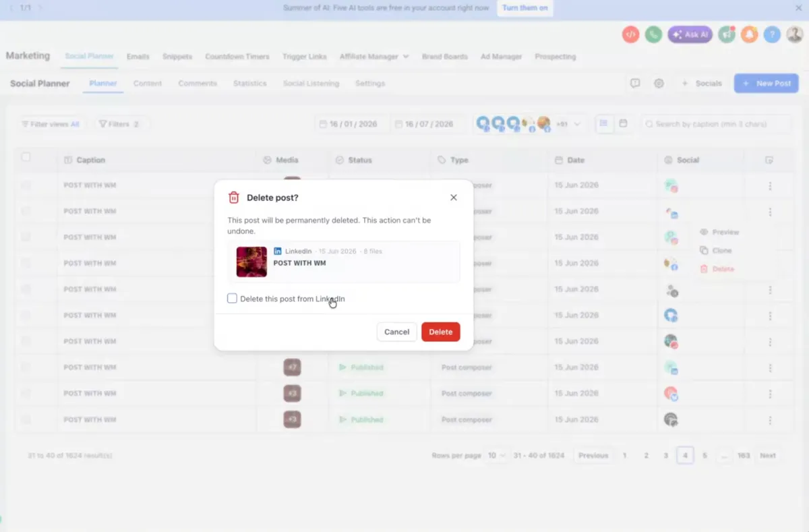Open the Emails menu item
This screenshot has width=809, height=532.
pos(138,57)
